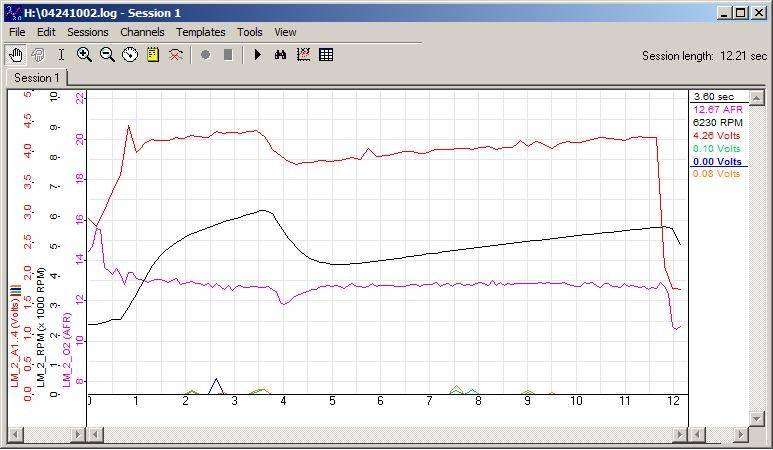This screenshot has width=773, height=450.
Task: Open the Channels menu
Action: [142, 32]
